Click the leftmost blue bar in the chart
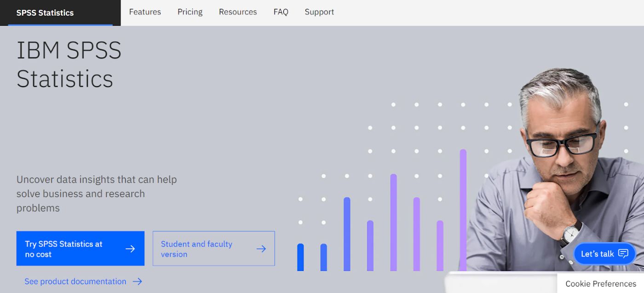 (x=300, y=257)
